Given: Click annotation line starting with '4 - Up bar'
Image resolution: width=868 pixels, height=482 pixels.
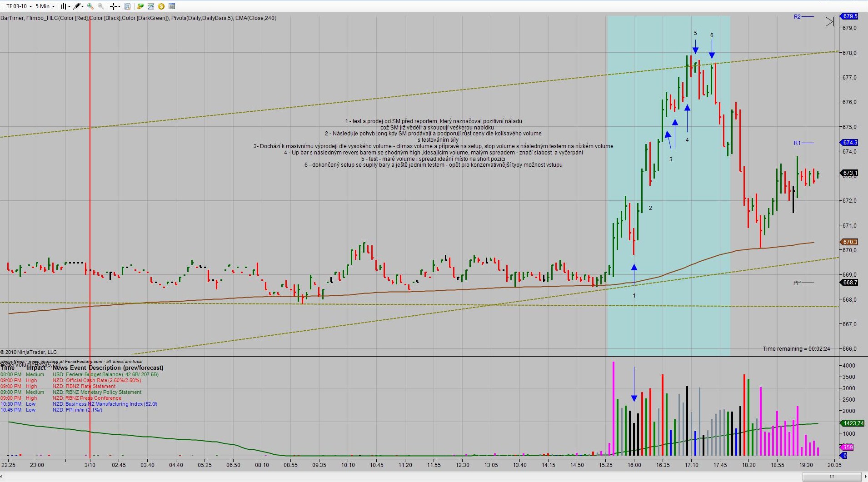Looking at the screenshot, I should pyautogui.click(x=434, y=153).
